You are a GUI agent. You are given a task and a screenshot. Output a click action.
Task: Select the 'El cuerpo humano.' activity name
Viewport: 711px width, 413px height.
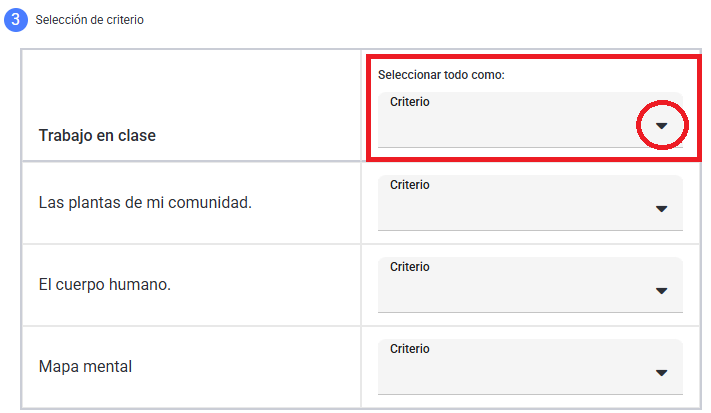click(105, 285)
